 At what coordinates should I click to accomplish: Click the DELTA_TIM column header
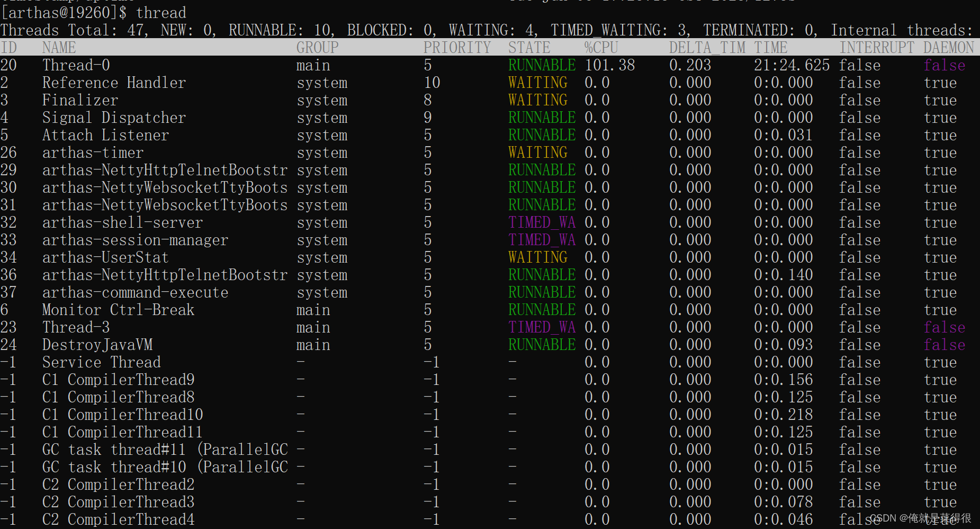point(707,48)
